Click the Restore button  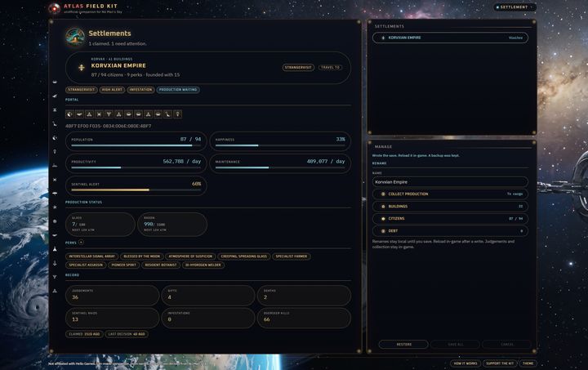tap(403, 344)
